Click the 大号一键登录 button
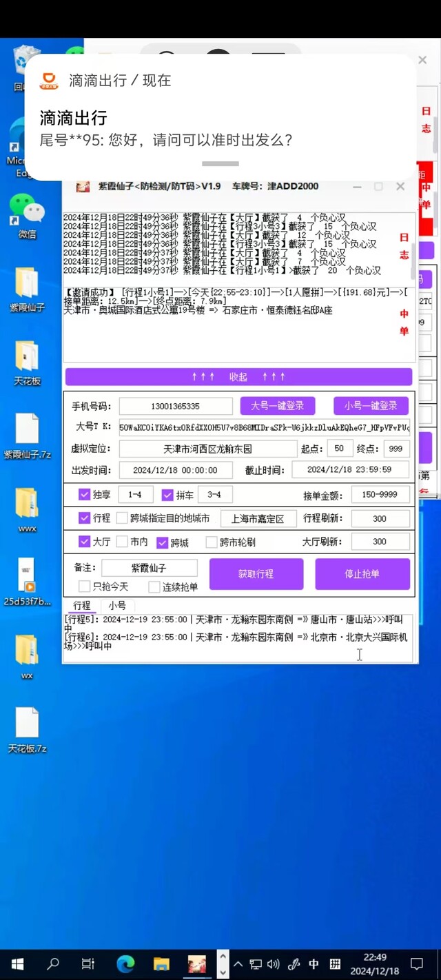 point(277,406)
